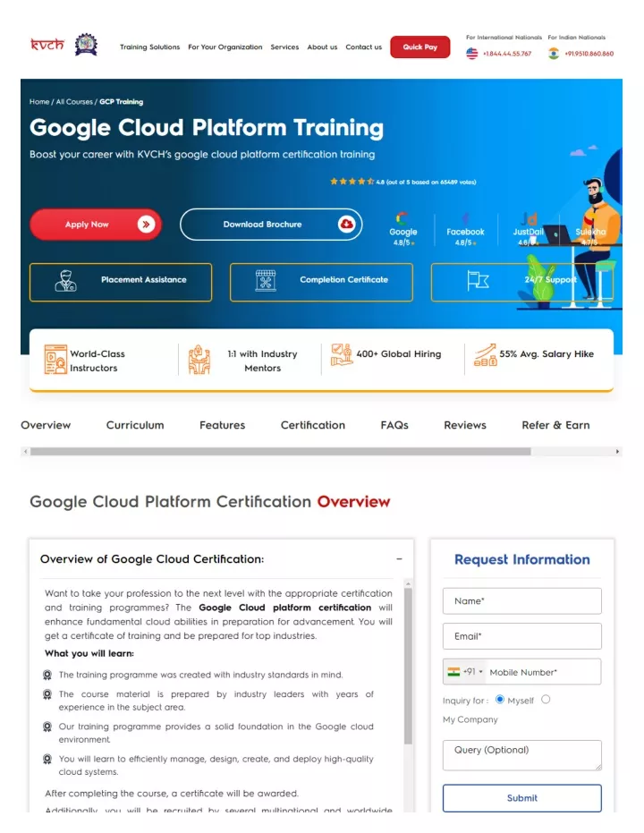Click the five-star rating icons
Screen dimensions: 644x833
[352, 182]
